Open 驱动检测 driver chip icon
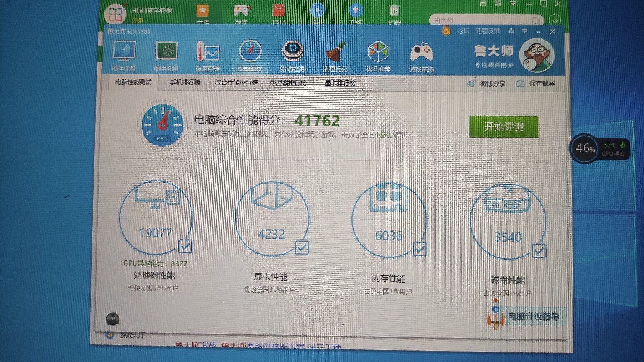Image resolution: width=644 pixels, height=362 pixels. coord(292,56)
